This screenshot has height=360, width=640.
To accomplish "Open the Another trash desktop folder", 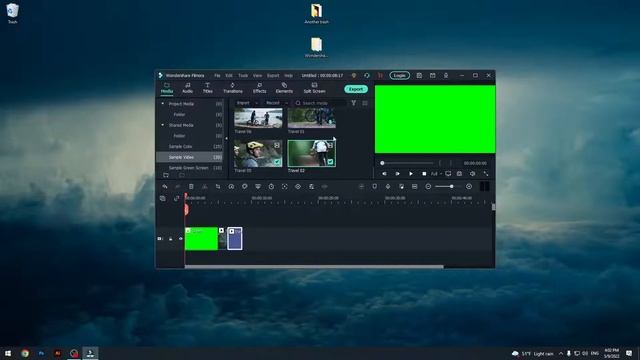I will (x=316, y=13).
